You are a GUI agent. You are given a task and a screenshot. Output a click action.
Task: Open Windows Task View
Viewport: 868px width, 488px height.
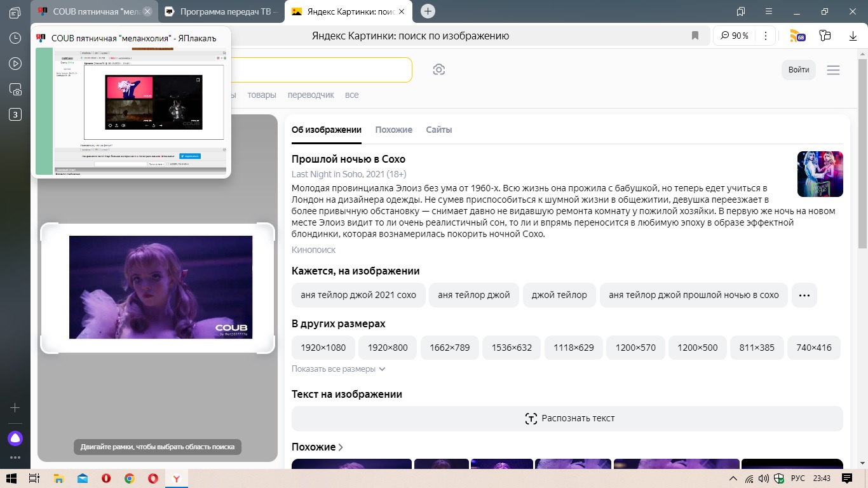click(34, 478)
